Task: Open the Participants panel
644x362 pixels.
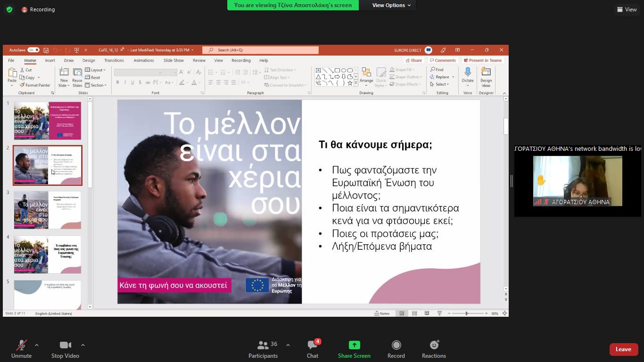Action: pos(263,346)
